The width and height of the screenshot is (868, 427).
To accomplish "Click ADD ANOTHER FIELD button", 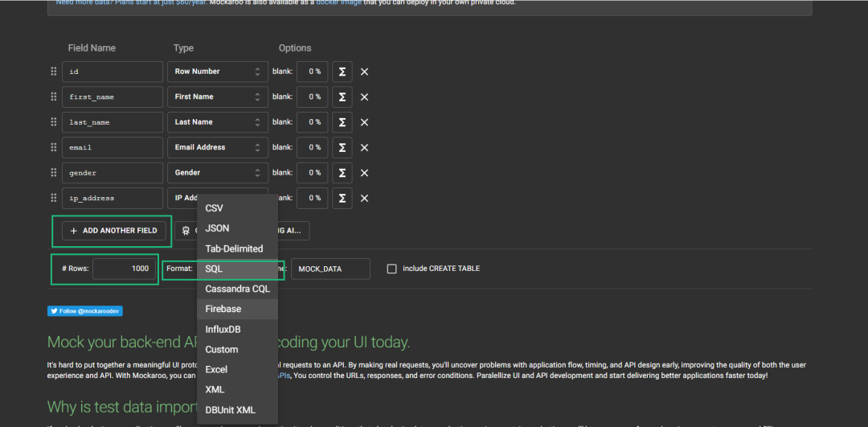I will (113, 231).
